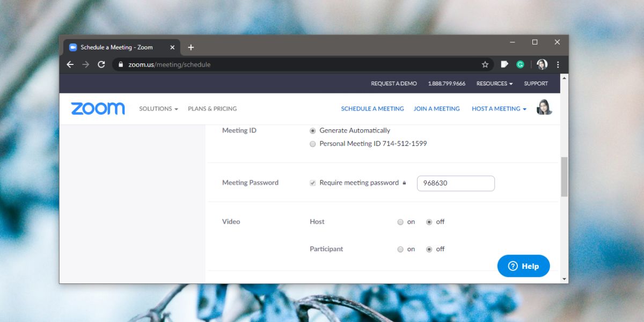Switch to the Schedule a Meeting tab
644x322 pixels.
121,47
